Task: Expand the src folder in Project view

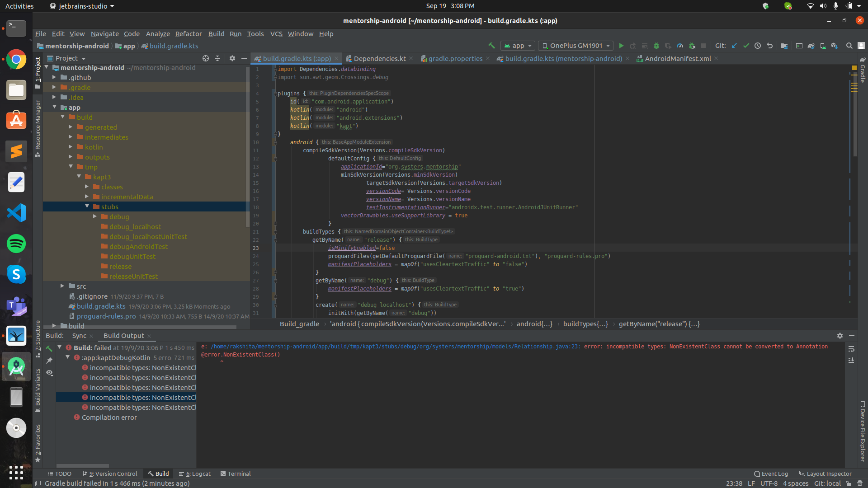Action: click(62, 286)
